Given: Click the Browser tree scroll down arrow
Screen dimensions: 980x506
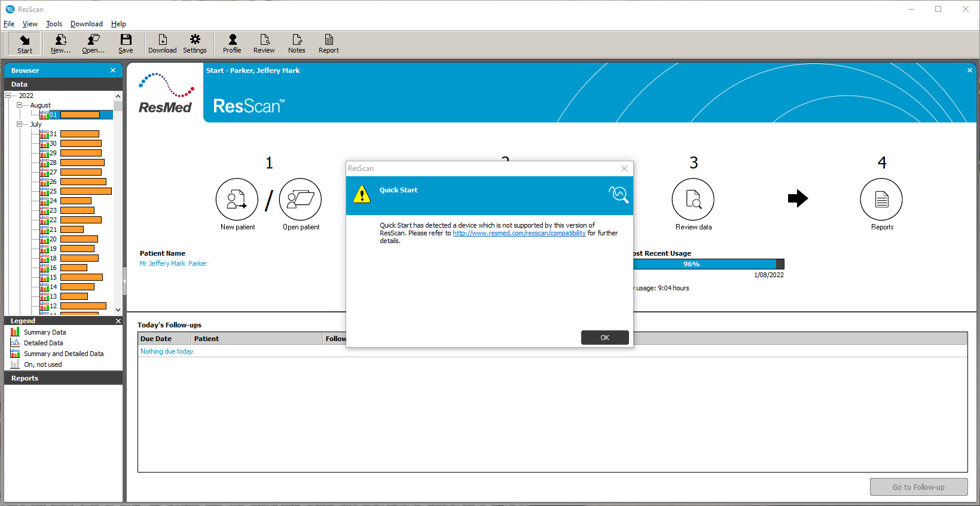Looking at the screenshot, I should click(118, 310).
